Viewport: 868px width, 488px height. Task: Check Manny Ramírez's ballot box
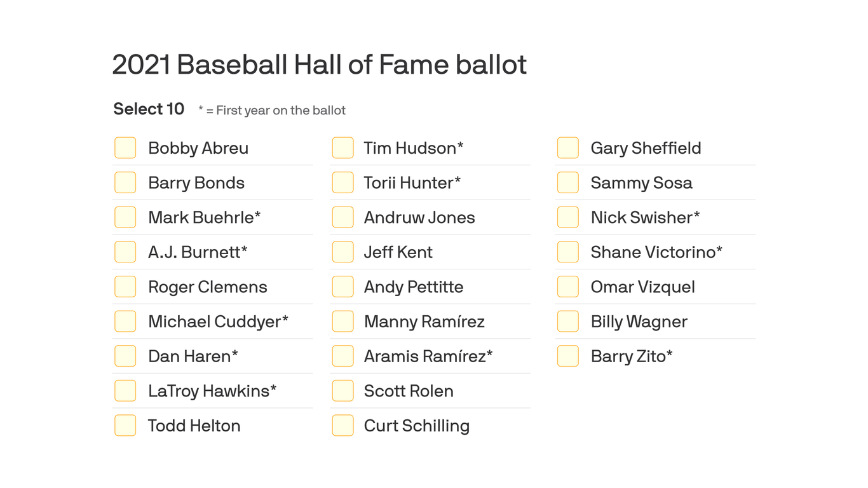pos(342,322)
